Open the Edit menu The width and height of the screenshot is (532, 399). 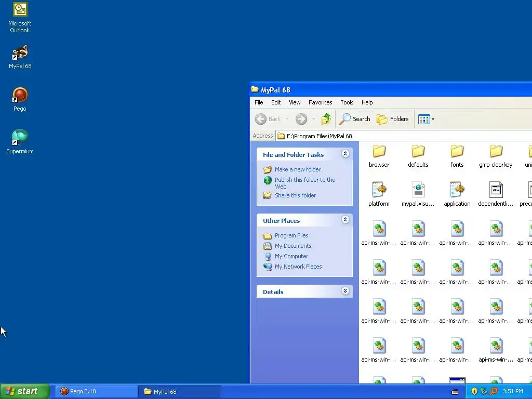(276, 102)
